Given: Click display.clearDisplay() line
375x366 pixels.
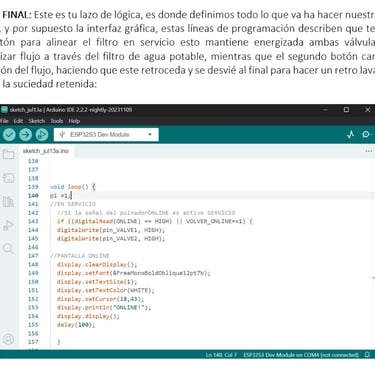Looking at the screenshot, I should [x=97, y=265].
